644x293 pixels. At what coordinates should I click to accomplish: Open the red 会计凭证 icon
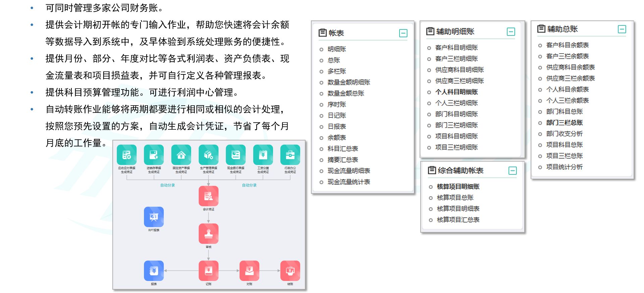coord(208,196)
